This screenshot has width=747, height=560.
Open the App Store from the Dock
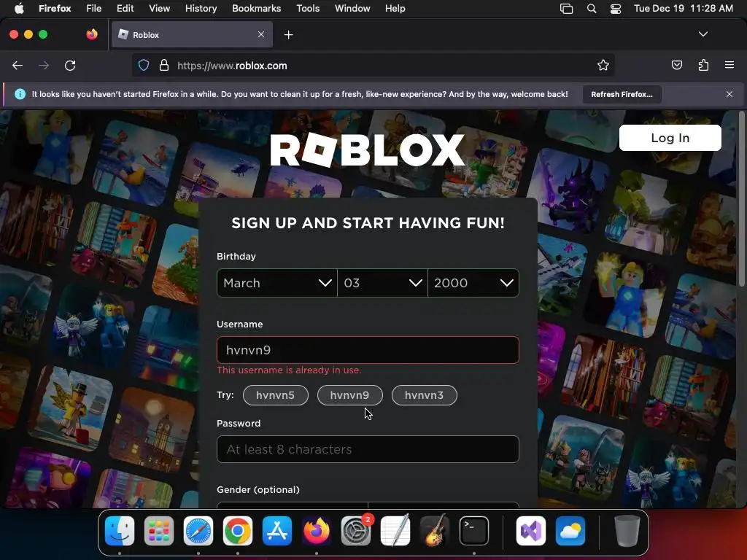coord(277,531)
